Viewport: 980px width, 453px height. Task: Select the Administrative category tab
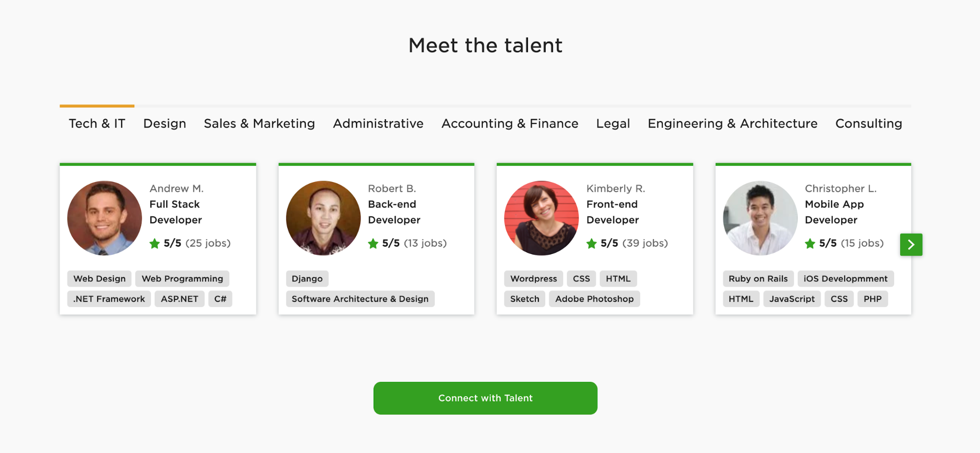378,124
